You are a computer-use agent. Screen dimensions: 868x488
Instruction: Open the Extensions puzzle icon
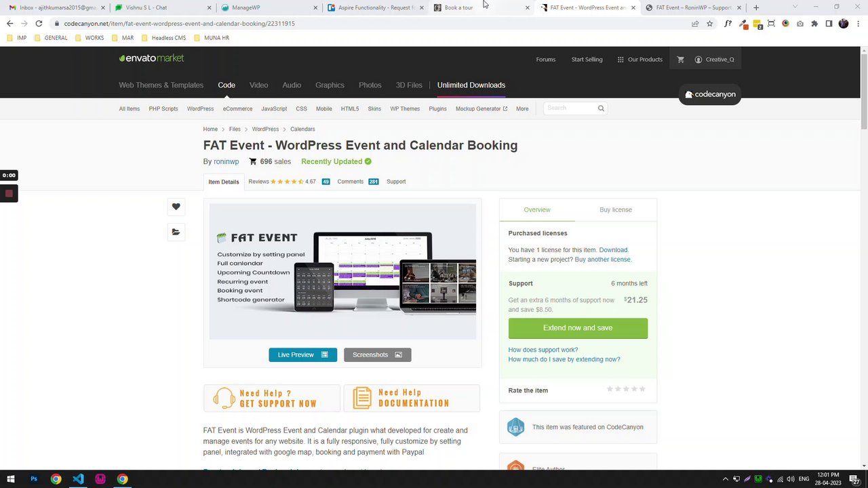tap(814, 23)
